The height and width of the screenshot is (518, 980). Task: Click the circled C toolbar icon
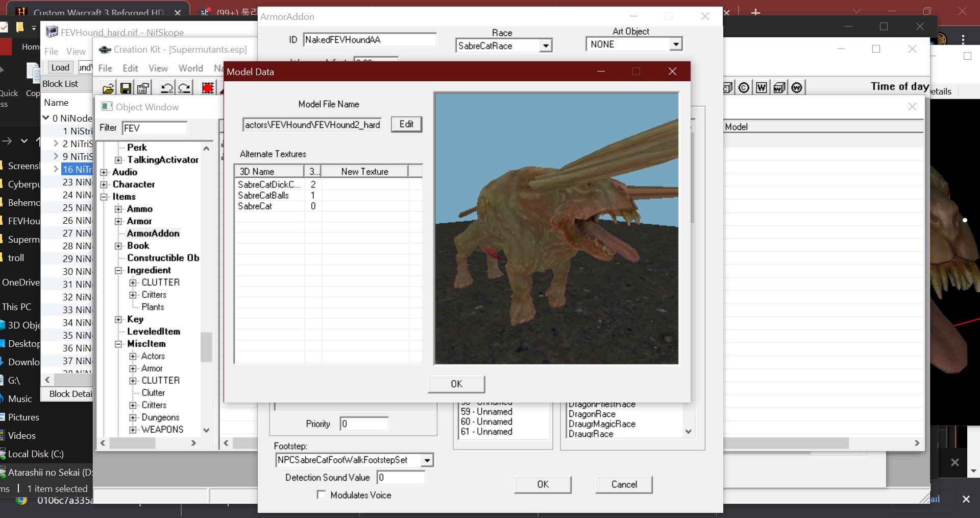tap(744, 87)
